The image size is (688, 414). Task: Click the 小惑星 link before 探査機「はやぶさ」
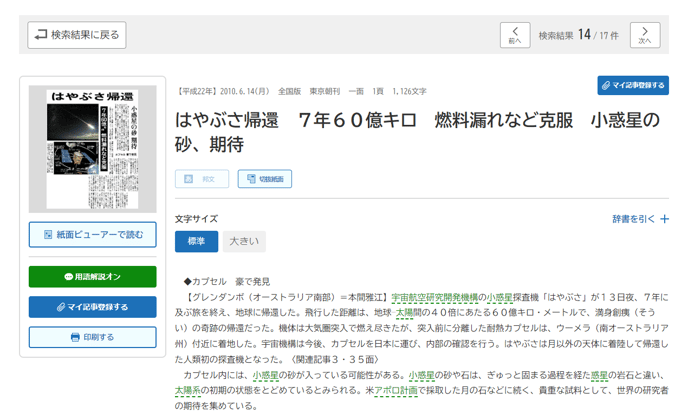pyautogui.click(x=500, y=297)
